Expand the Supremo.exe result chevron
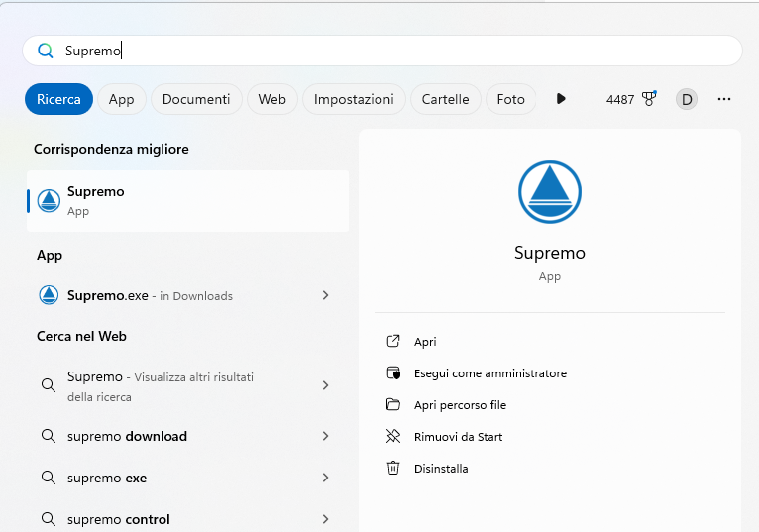759x532 pixels. point(325,295)
